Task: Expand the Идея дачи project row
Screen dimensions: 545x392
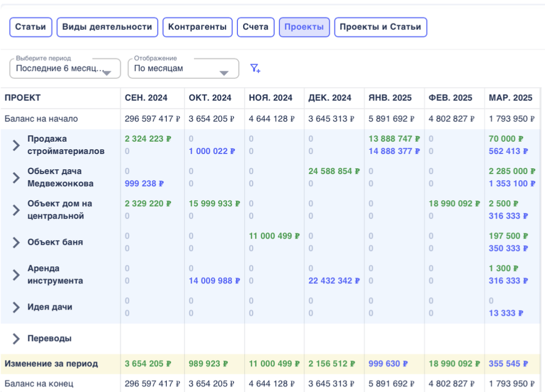Action: [17, 307]
